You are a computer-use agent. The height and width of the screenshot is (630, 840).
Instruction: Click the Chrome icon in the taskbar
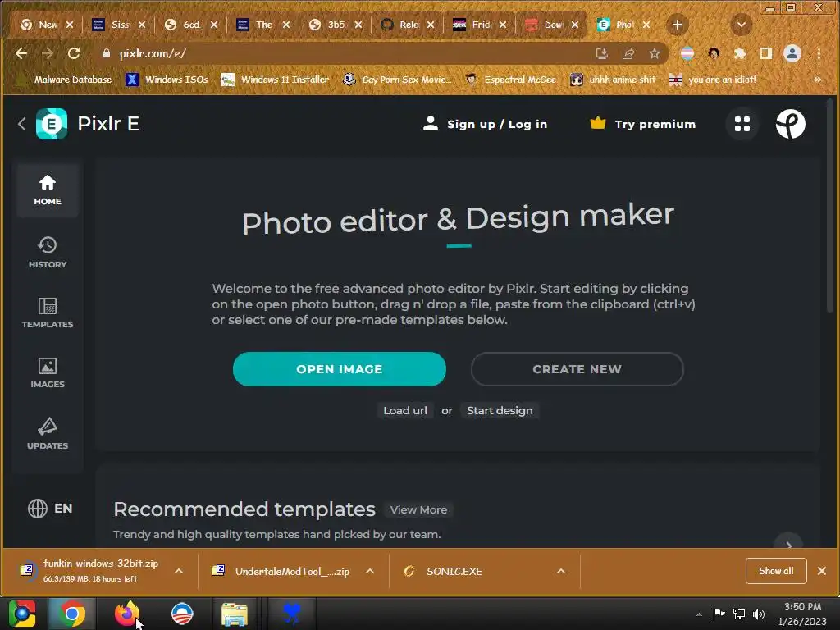72,614
